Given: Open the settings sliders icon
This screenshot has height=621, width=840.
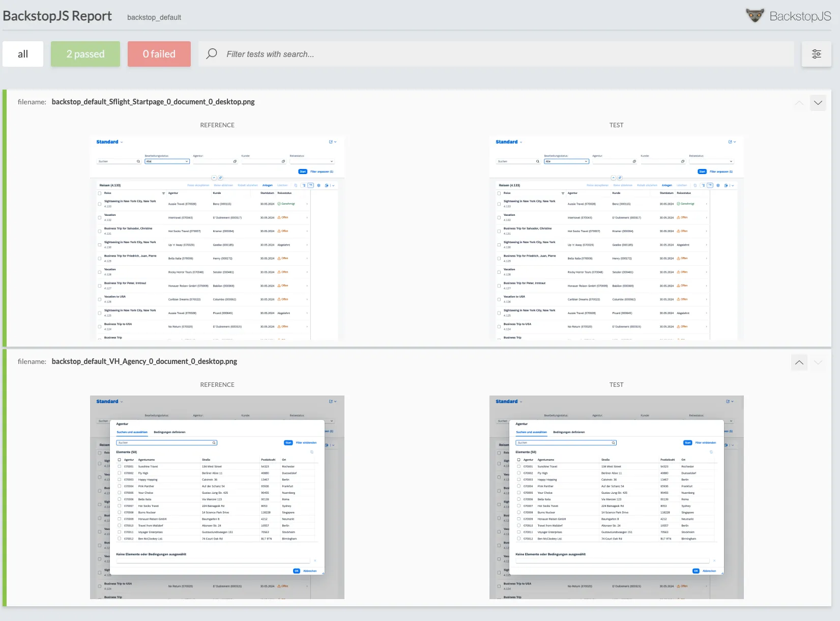Looking at the screenshot, I should (816, 54).
